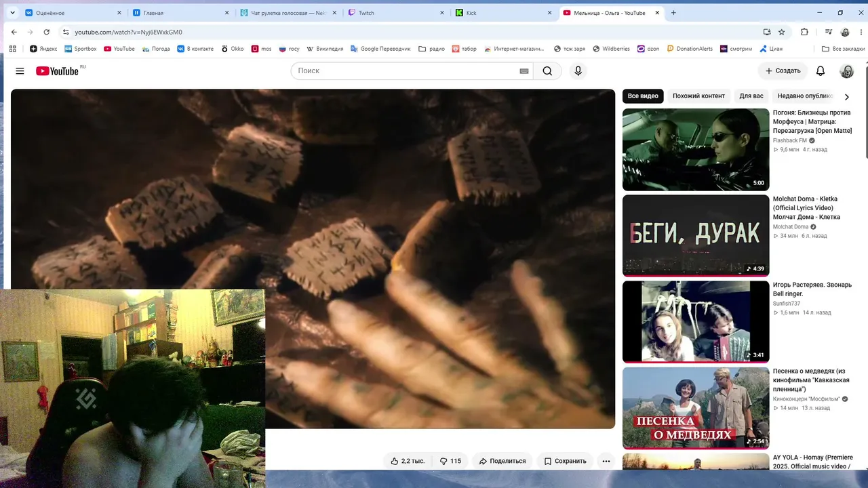Open the YouTube account avatar menu
This screenshot has width=868, height=488.
click(846, 71)
